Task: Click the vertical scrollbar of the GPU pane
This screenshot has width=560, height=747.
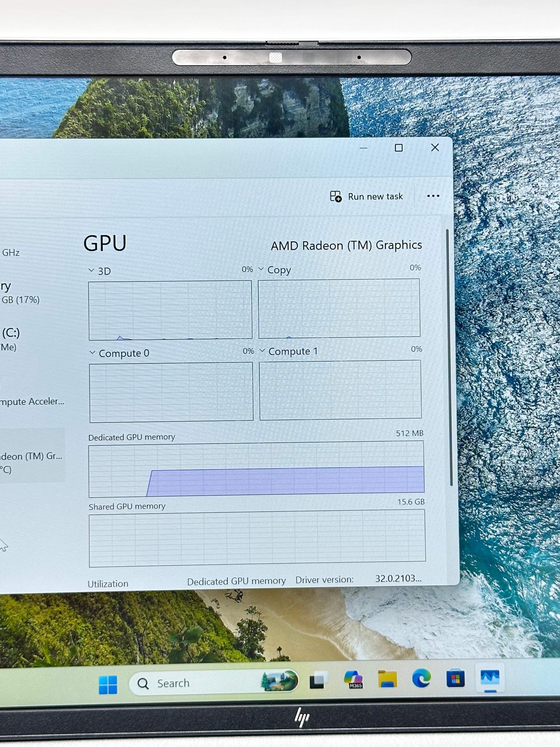Action: pyautogui.click(x=450, y=357)
